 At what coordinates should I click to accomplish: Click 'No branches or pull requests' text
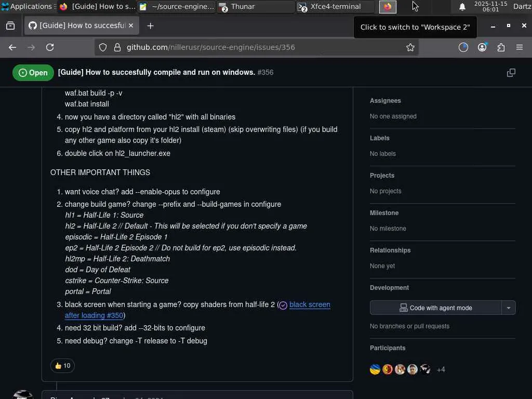[409, 326]
